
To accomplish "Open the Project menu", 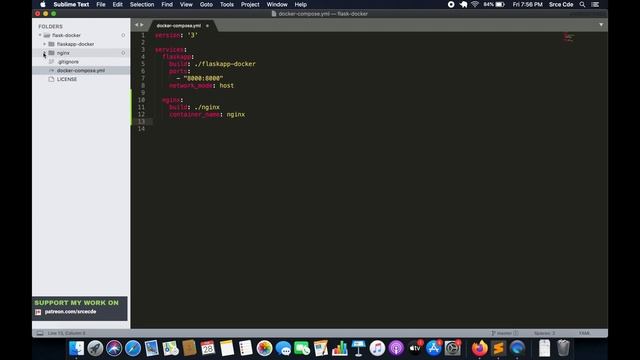I will (x=250, y=4).
